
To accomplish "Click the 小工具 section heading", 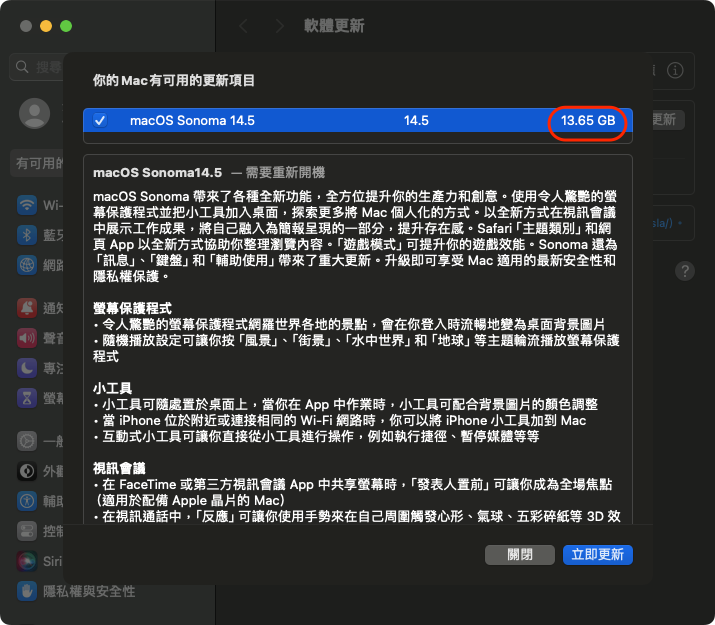I will click(x=113, y=388).
